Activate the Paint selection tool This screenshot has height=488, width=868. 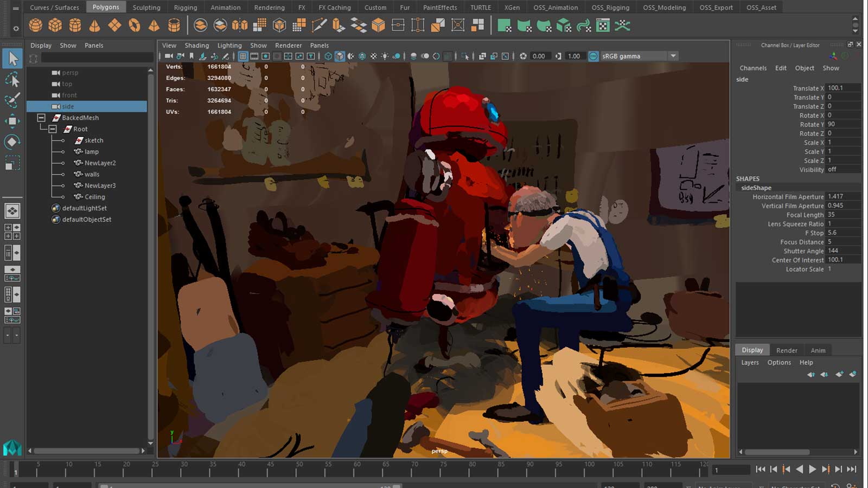pyautogui.click(x=12, y=100)
